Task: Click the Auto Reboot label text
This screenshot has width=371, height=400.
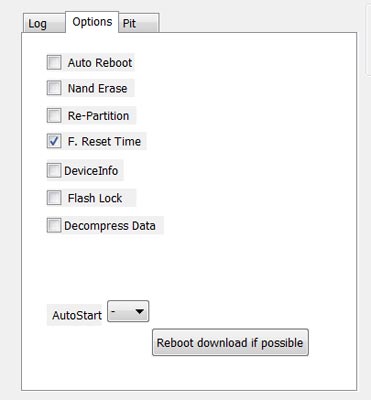Action: [100, 63]
